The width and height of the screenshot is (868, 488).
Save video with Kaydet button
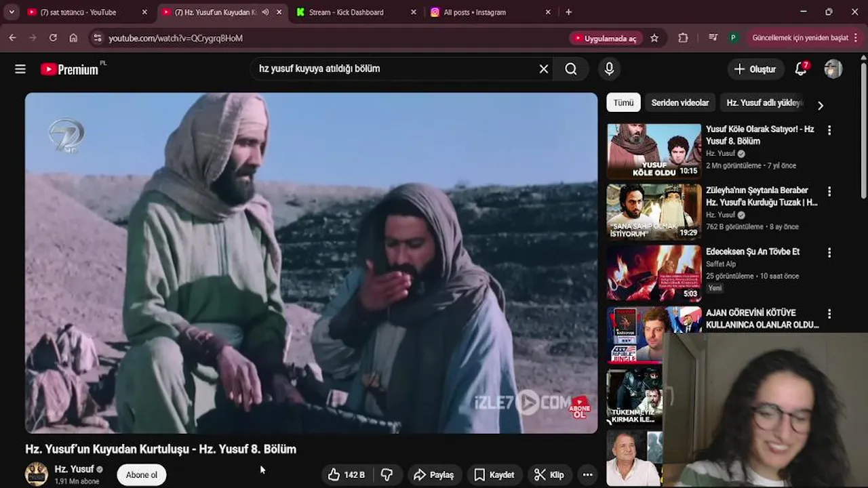[x=494, y=474]
